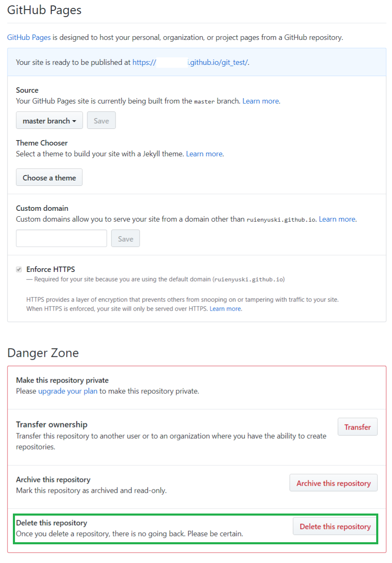
Task: Open the master branch source dropdown
Action: (x=49, y=121)
